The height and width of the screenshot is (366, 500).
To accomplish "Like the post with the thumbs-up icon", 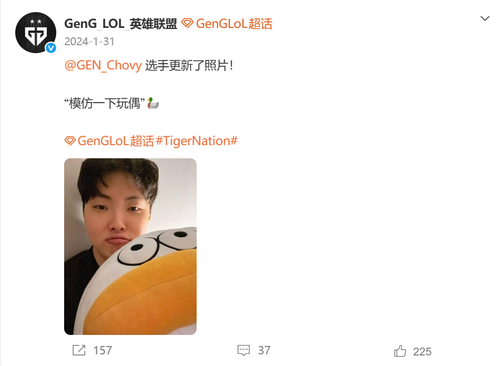I will (400, 351).
